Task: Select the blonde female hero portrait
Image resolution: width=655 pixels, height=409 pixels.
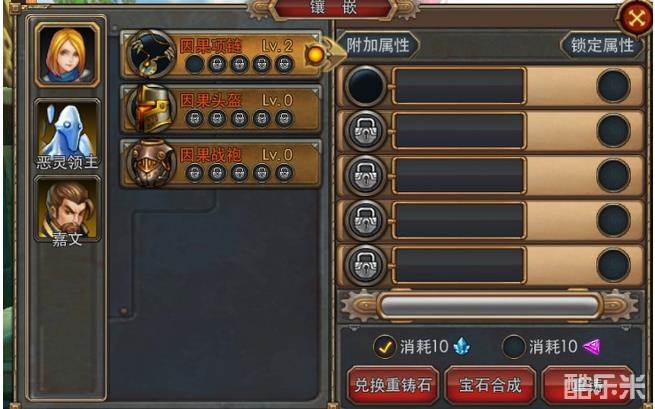Action: coord(67,55)
